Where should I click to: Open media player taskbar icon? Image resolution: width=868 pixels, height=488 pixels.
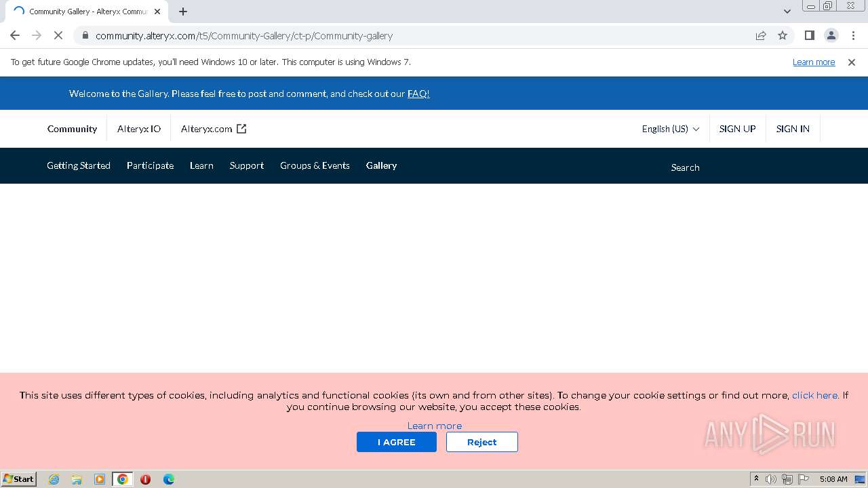pos(100,479)
